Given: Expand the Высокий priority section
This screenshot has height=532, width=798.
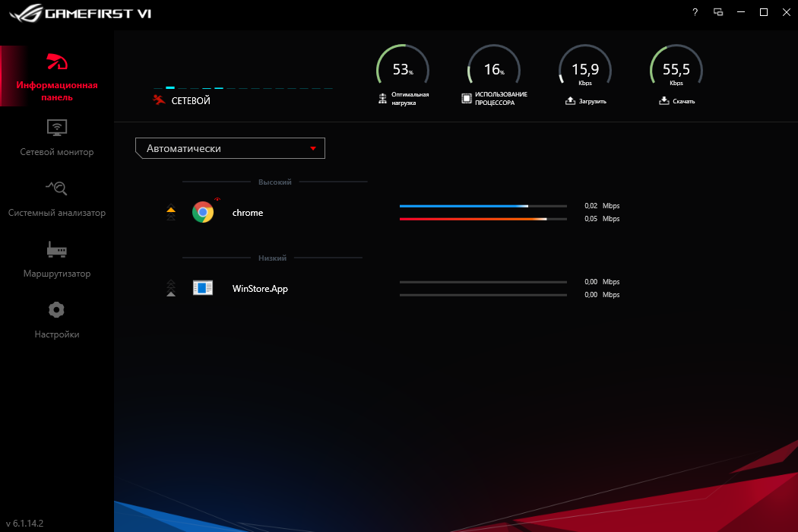Looking at the screenshot, I should pos(274,182).
